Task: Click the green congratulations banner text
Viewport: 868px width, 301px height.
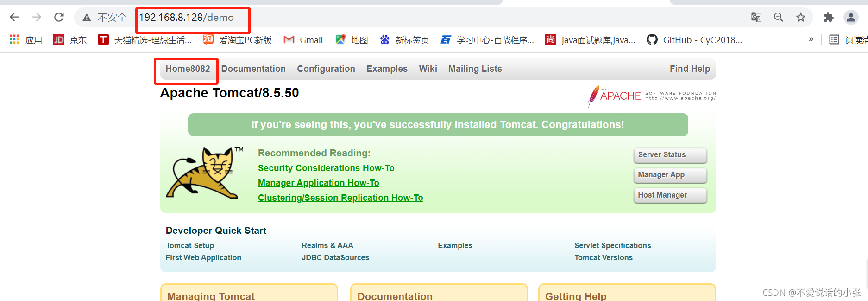Action: pos(438,125)
